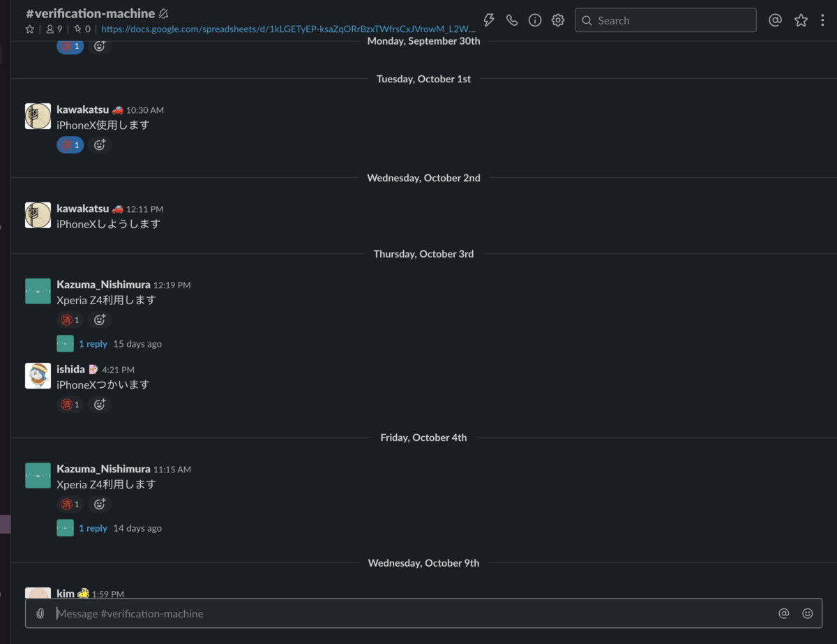This screenshot has width=837, height=644.
Task: Add reaction to October 1st iPhoneX使用します message
Action: click(100, 145)
